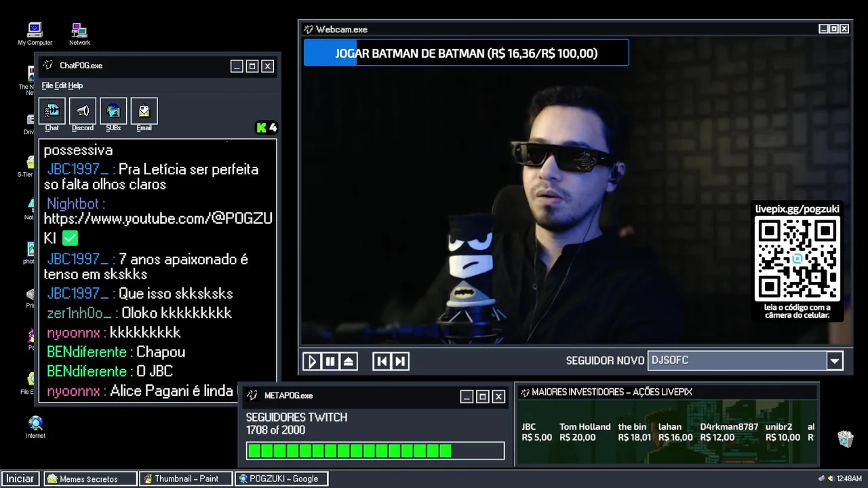This screenshot has height=488, width=868.
Task: Click BENdiferente 'O JBC' chat message
Action: pyautogui.click(x=110, y=371)
